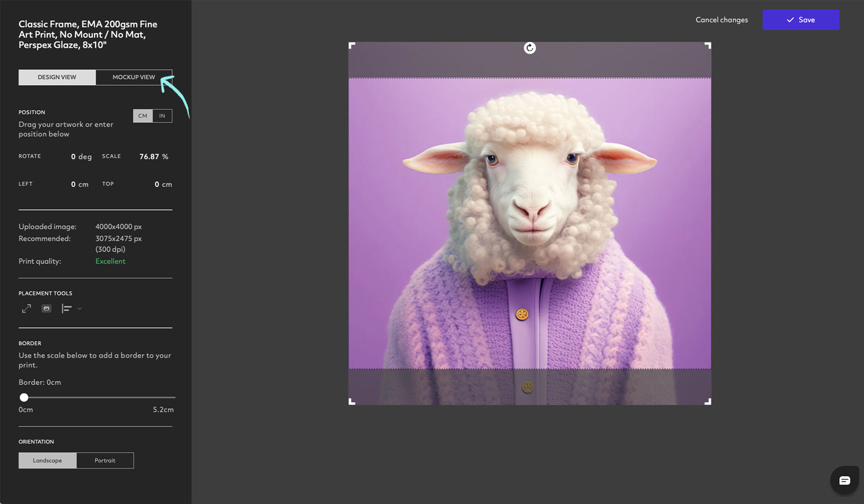Save the frame design changes
The width and height of the screenshot is (864, 504).
801,20
